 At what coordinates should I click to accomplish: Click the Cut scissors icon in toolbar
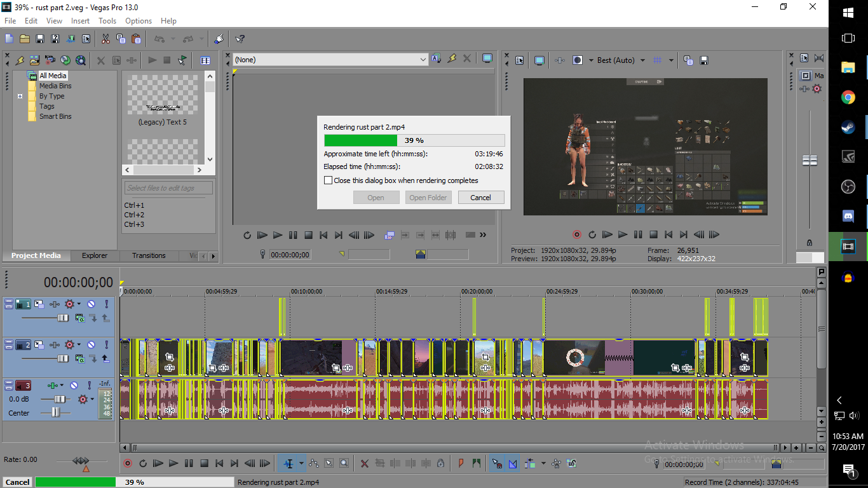[105, 39]
